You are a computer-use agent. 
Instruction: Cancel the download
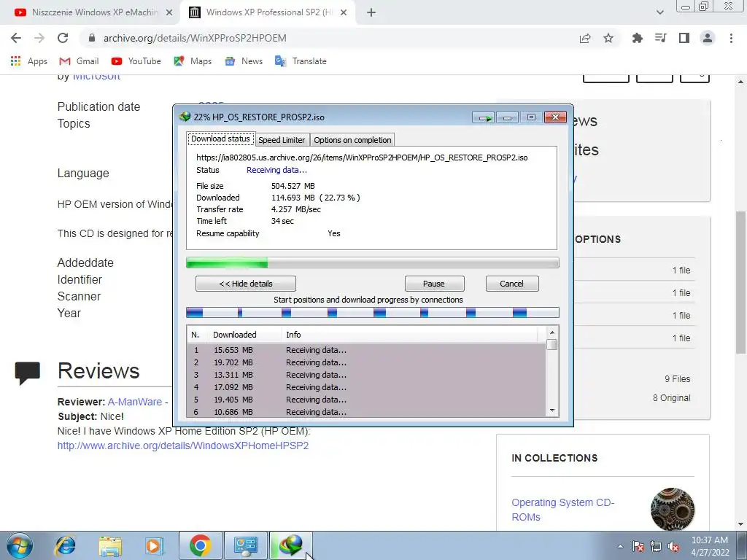pos(512,284)
